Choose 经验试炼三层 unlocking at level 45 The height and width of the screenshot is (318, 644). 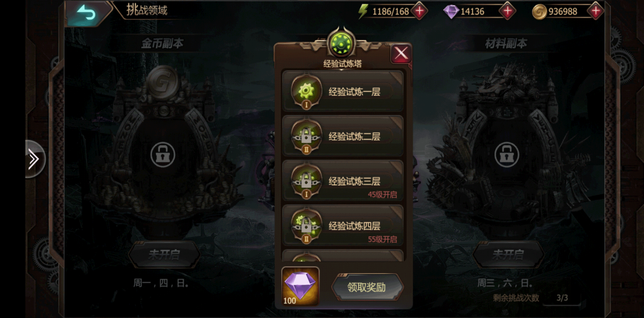pos(343,181)
